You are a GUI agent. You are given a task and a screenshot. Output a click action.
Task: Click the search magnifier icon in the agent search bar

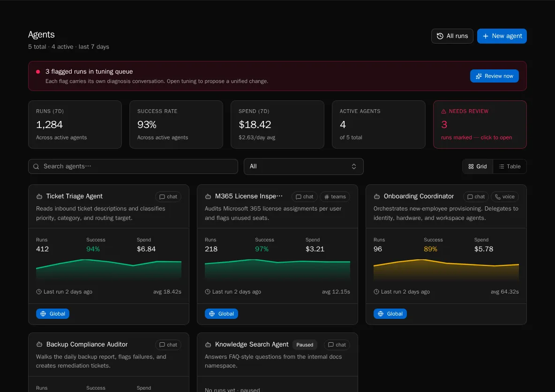[36, 166]
